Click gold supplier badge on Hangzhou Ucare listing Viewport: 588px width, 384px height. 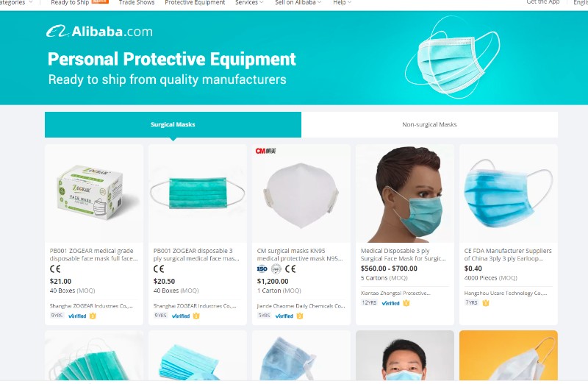point(486,303)
